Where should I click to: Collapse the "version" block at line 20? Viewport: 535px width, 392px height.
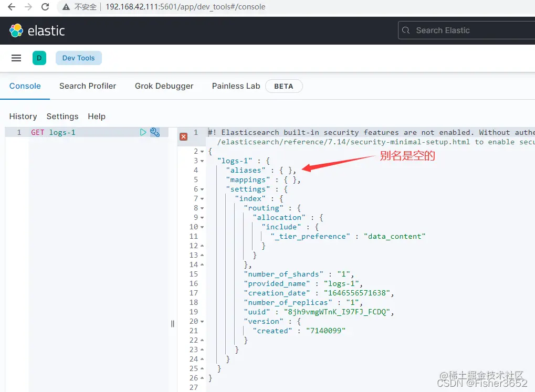(x=202, y=322)
